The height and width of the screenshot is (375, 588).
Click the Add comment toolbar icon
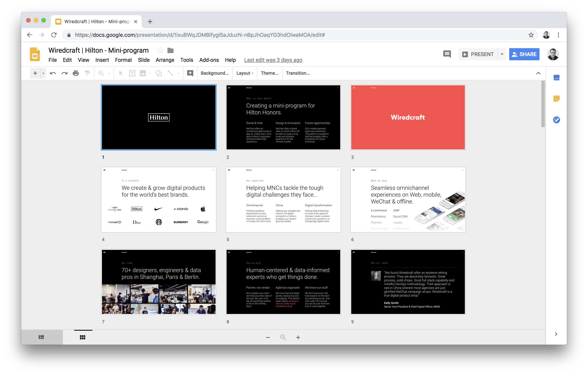pyautogui.click(x=190, y=73)
